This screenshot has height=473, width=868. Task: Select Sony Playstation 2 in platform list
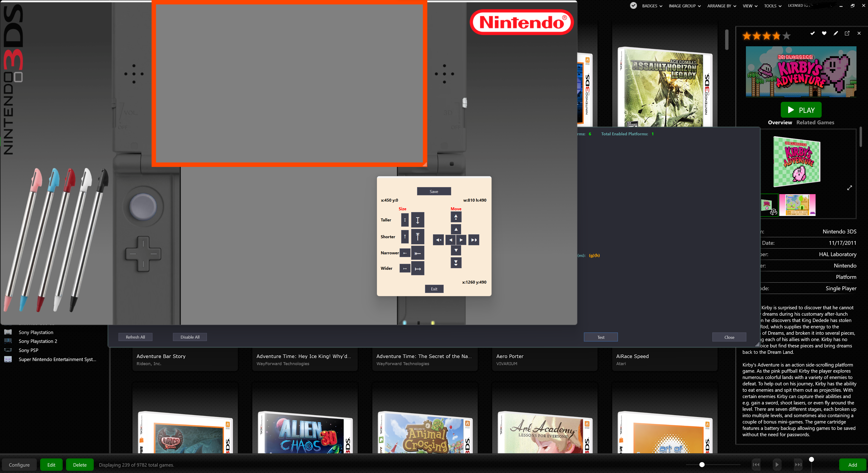point(38,341)
